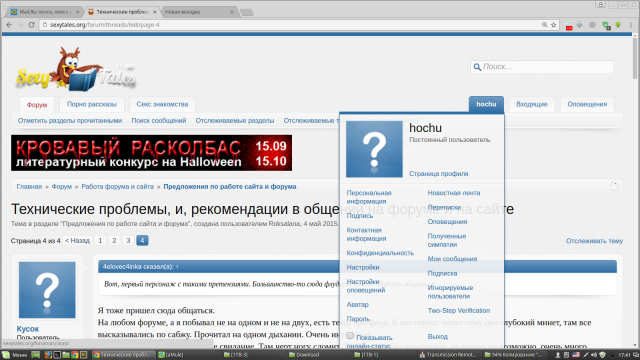Select 'Персональная информация' in the account menu

click(x=369, y=197)
